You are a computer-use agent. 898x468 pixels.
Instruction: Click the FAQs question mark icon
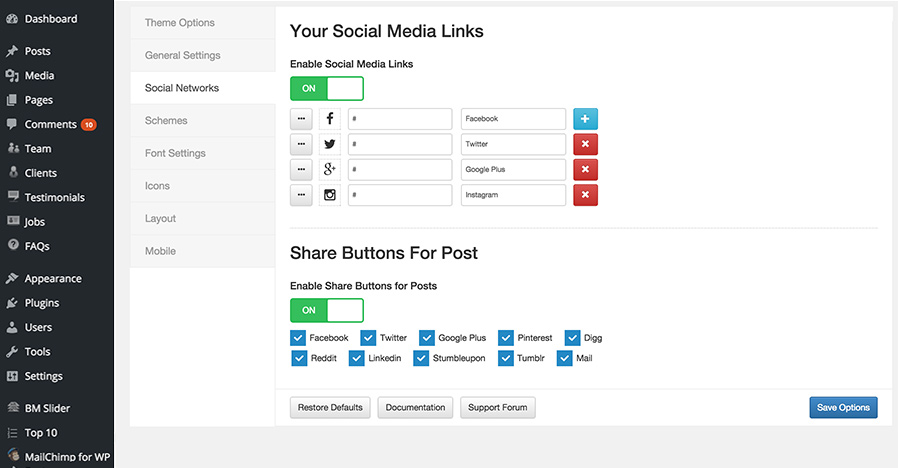pos(13,245)
